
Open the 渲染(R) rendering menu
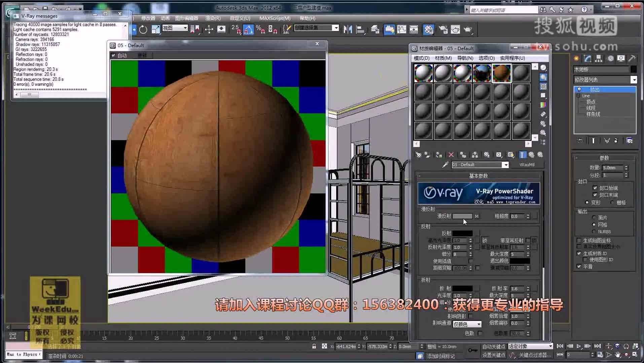point(213,18)
